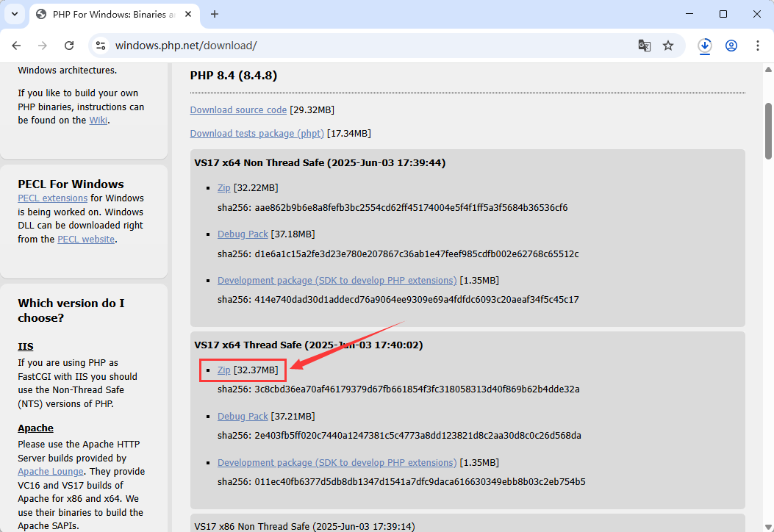
Task: Open Thread Safe Development package link
Action: (337, 463)
